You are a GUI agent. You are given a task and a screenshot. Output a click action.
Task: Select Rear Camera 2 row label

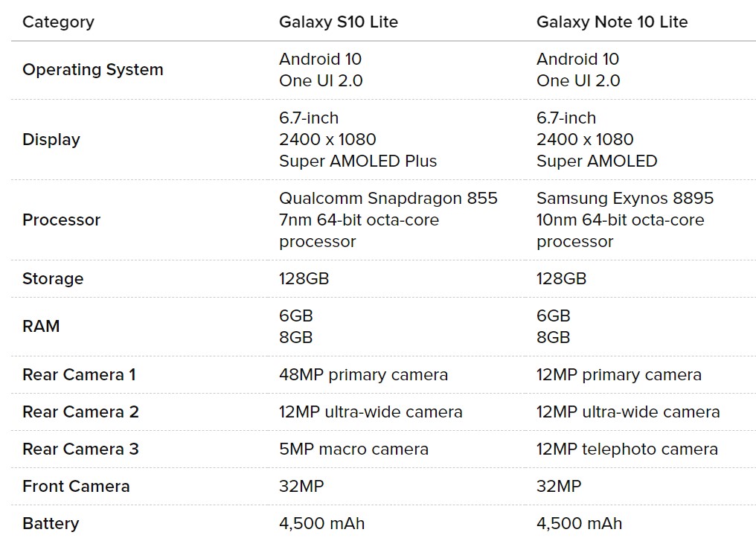coord(80,412)
